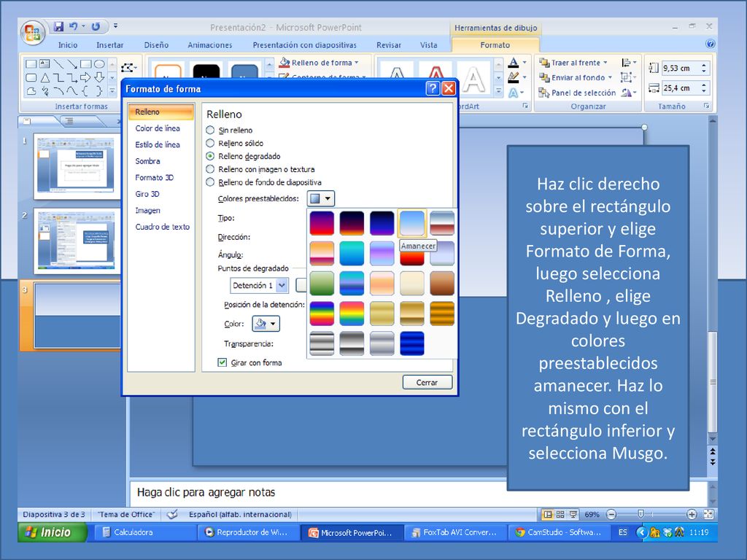Customize the quick access toolbar dropdown
Image resolution: width=747 pixels, height=560 pixels.
tap(115, 26)
